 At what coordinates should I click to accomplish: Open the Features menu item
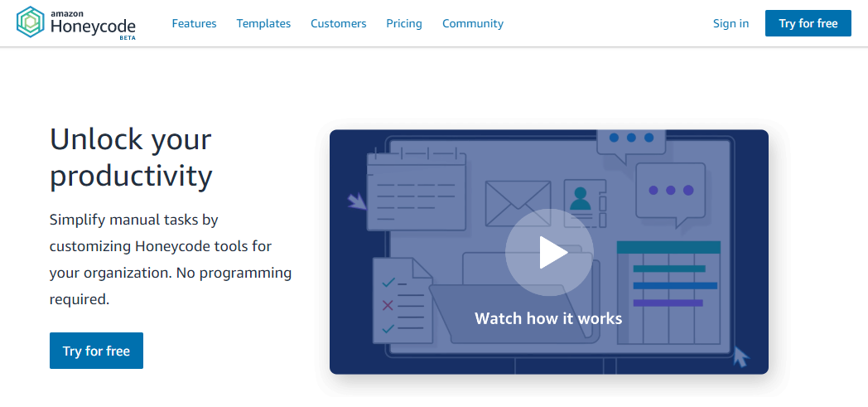coord(195,23)
